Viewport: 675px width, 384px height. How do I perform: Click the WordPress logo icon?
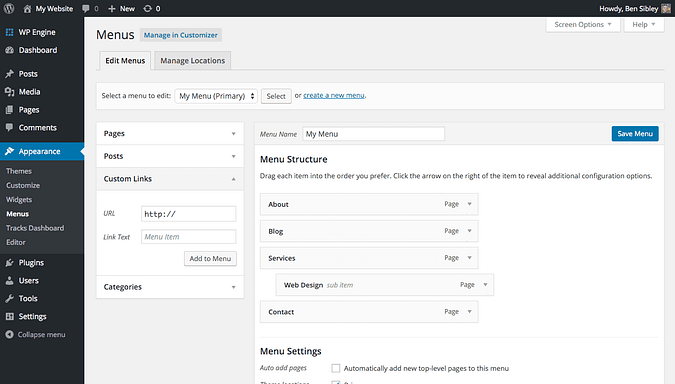tap(9, 8)
